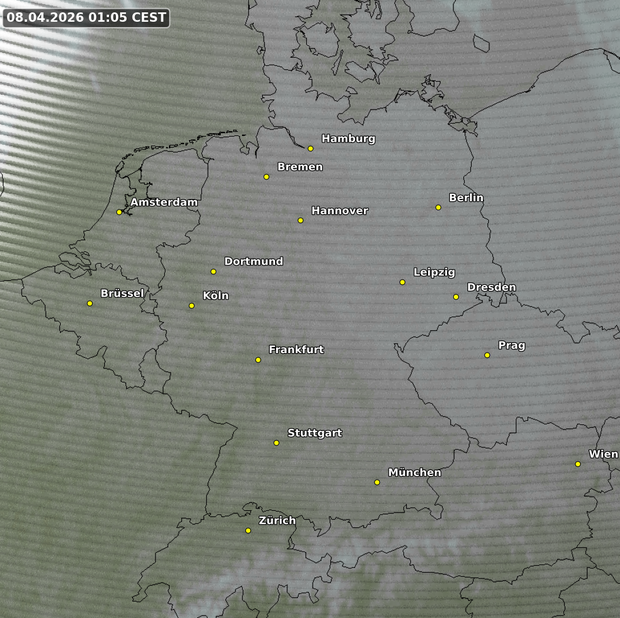Select the Bremen text label
The width and height of the screenshot is (620, 618).
tap(299, 167)
